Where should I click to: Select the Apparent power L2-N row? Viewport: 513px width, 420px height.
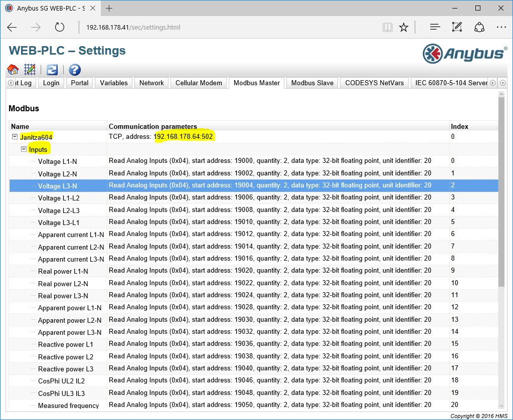pyautogui.click(x=254, y=320)
